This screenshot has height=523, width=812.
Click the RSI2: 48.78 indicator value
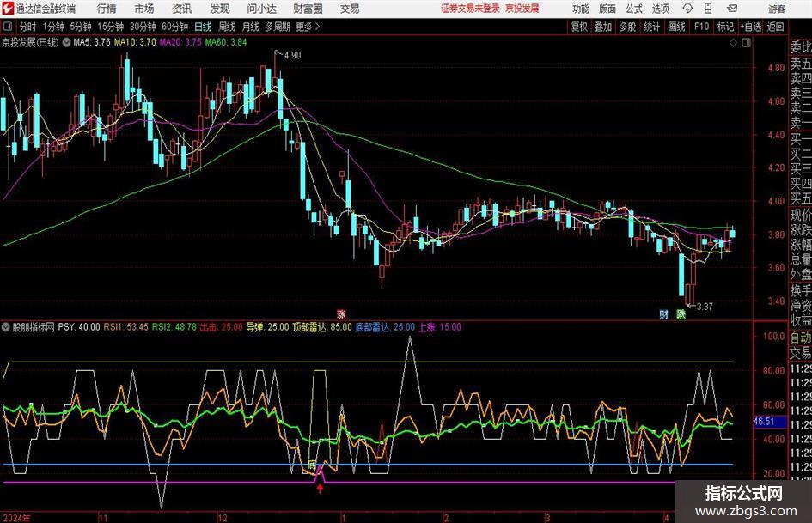(174, 327)
